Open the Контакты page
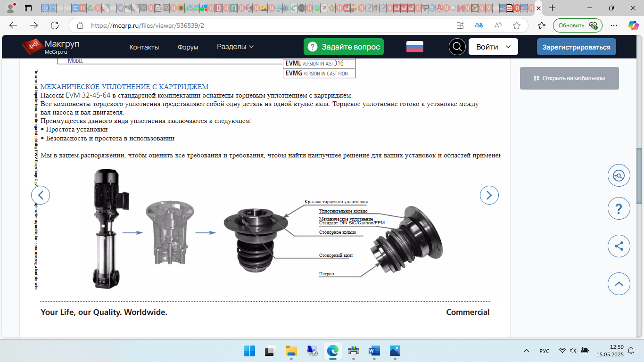The image size is (644, 362). [x=144, y=47]
